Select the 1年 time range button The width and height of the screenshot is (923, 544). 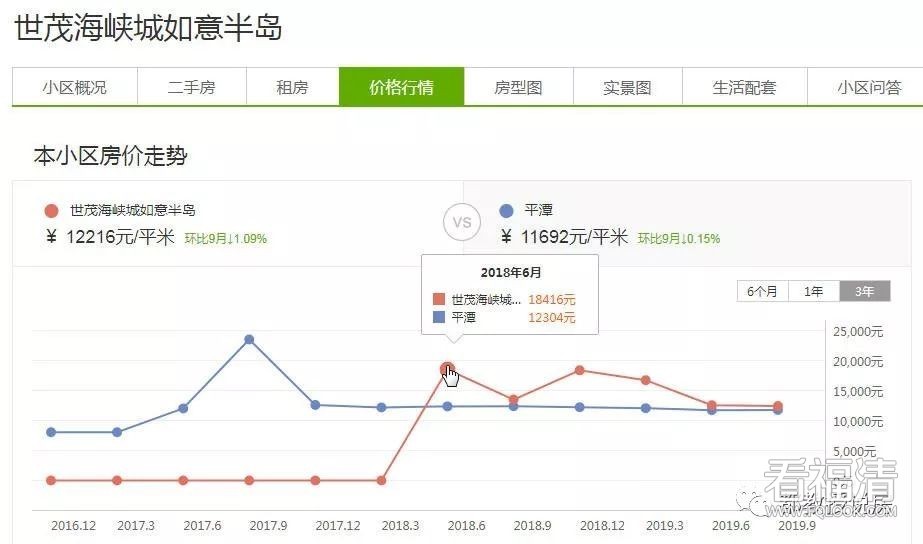pos(814,291)
